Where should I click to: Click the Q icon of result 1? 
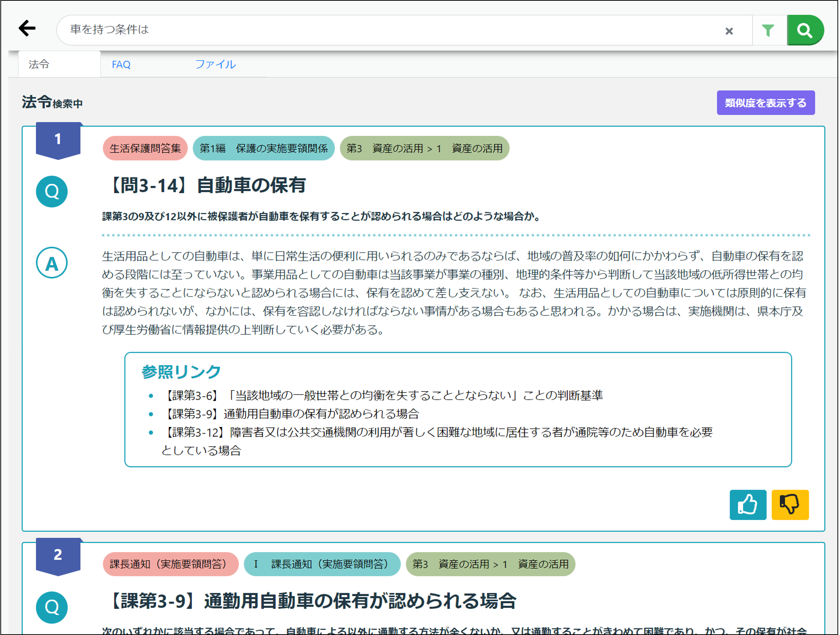[x=52, y=192]
